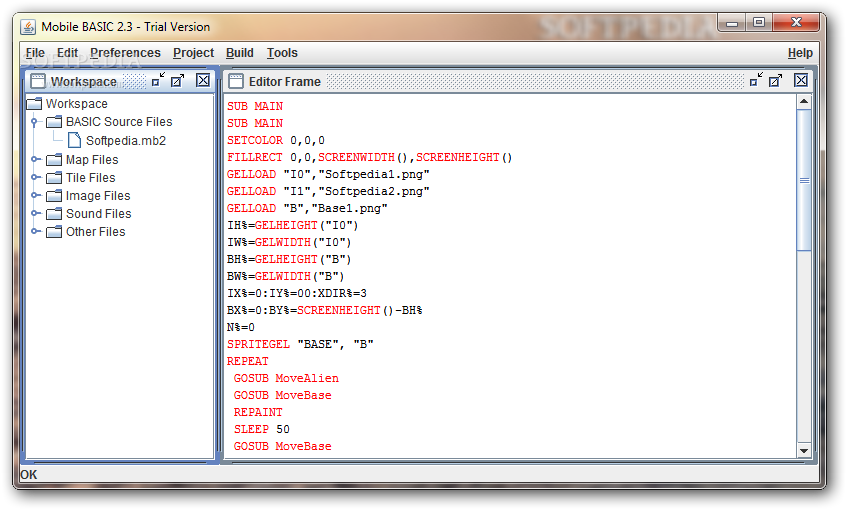
Task: Click the SLEEP 50 line
Action: [261, 430]
